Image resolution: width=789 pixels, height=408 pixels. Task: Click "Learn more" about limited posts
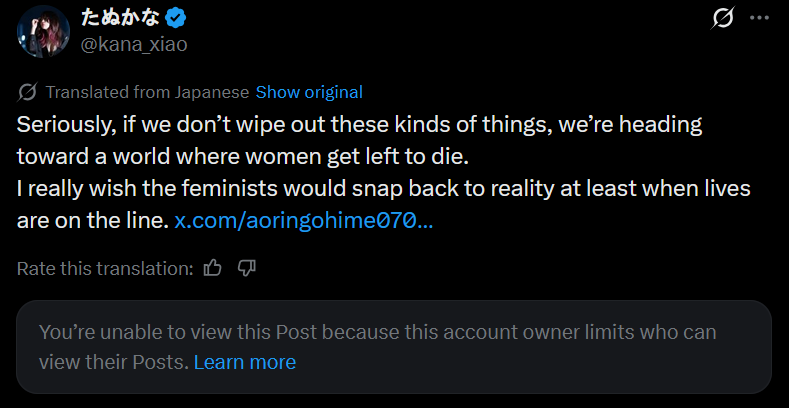coord(245,362)
